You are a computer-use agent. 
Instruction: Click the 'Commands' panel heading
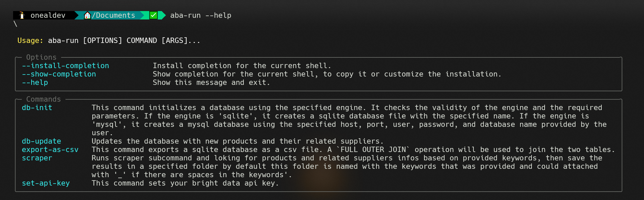[44, 99]
